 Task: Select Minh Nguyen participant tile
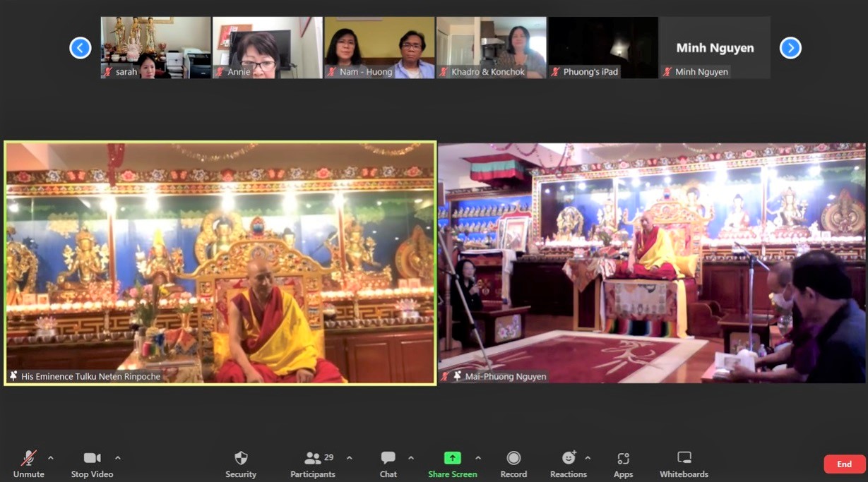(x=715, y=48)
